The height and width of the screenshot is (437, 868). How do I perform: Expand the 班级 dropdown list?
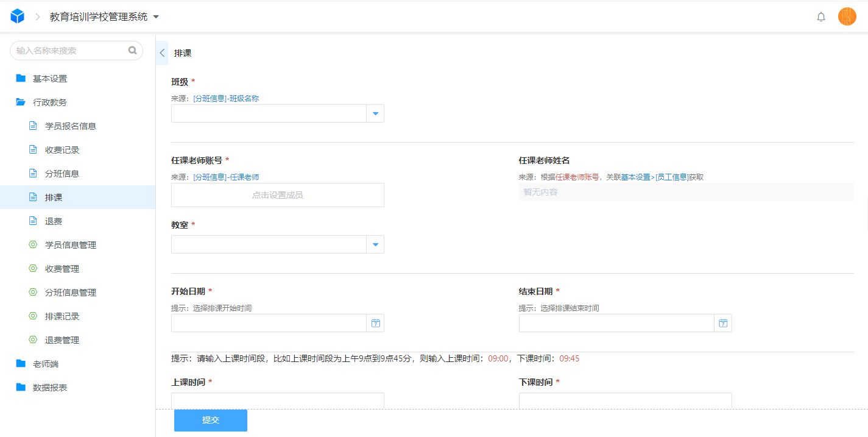[375, 113]
